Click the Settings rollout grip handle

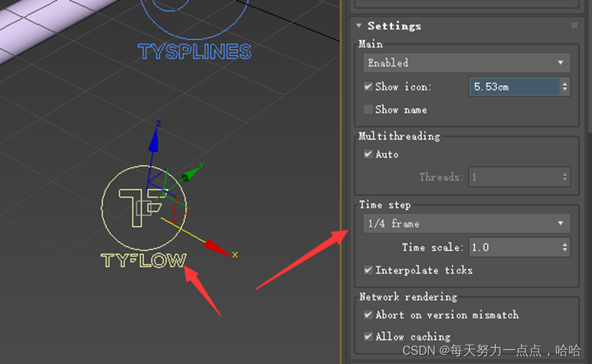574,25
